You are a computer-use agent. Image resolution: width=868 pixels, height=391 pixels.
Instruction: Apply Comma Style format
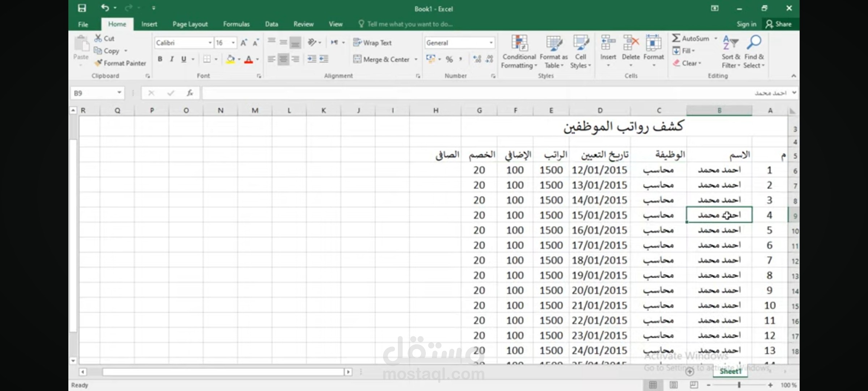(460, 59)
